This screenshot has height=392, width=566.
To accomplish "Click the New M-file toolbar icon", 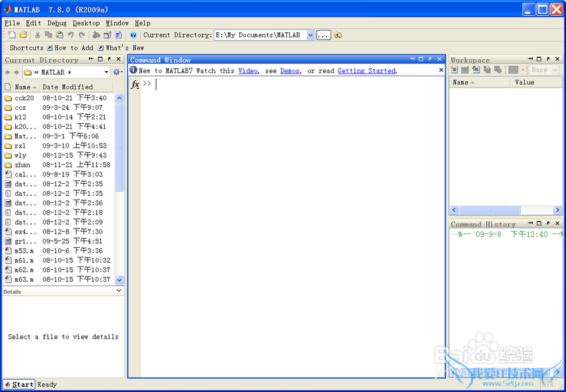I will tap(12, 35).
